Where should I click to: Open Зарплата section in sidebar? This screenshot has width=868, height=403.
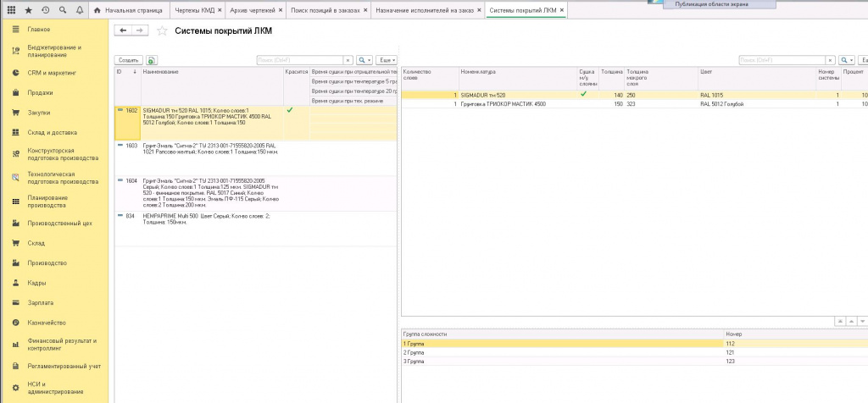click(x=40, y=303)
